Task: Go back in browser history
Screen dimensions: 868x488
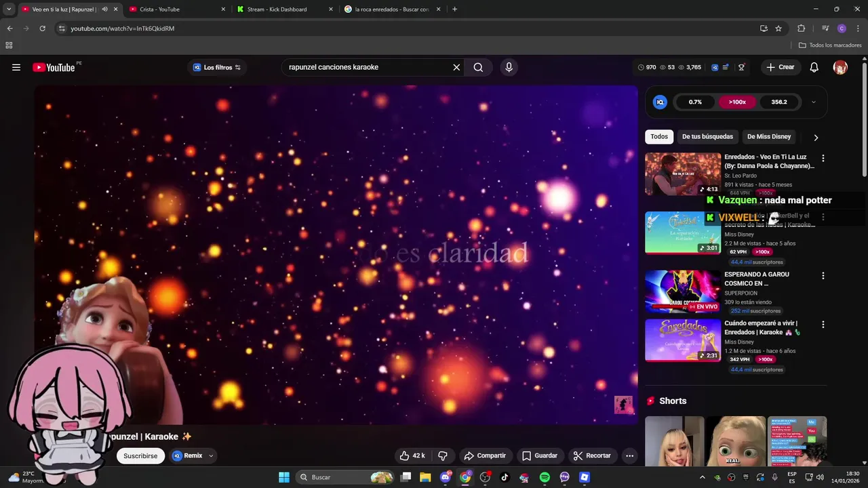Action: [9, 28]
